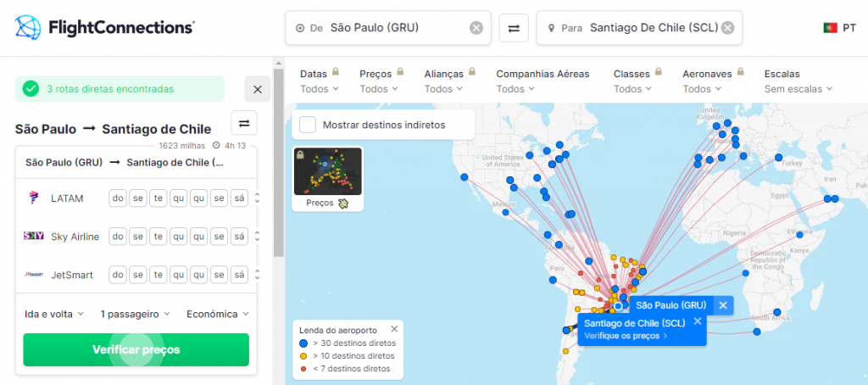Click the Sky Airline logo

coord(33,236)
